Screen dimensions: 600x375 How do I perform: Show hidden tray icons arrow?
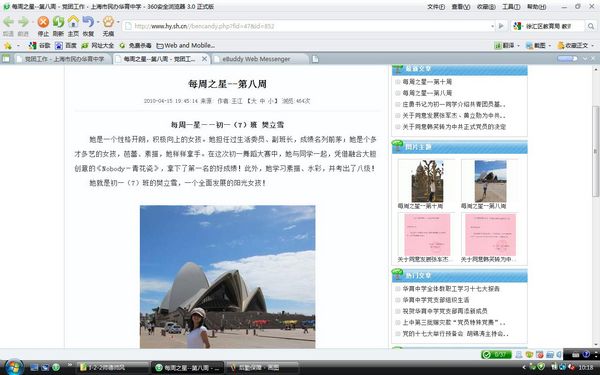(523, 368)
